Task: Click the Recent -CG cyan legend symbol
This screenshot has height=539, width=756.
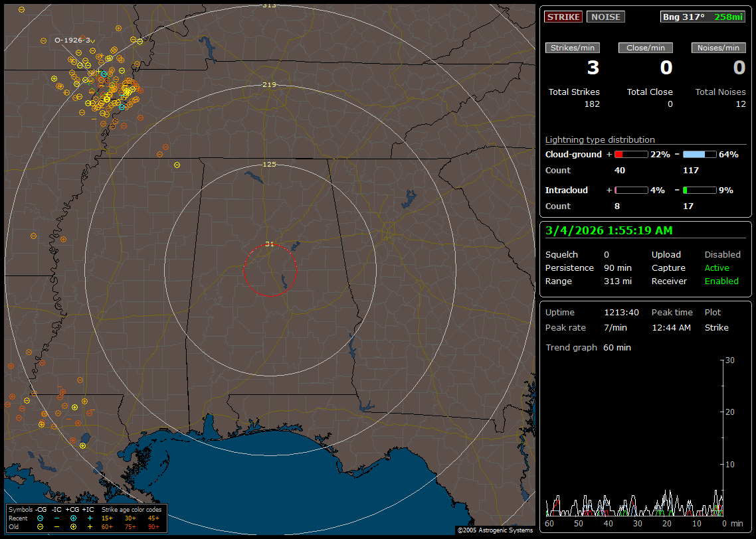Action: pos(40,518)
